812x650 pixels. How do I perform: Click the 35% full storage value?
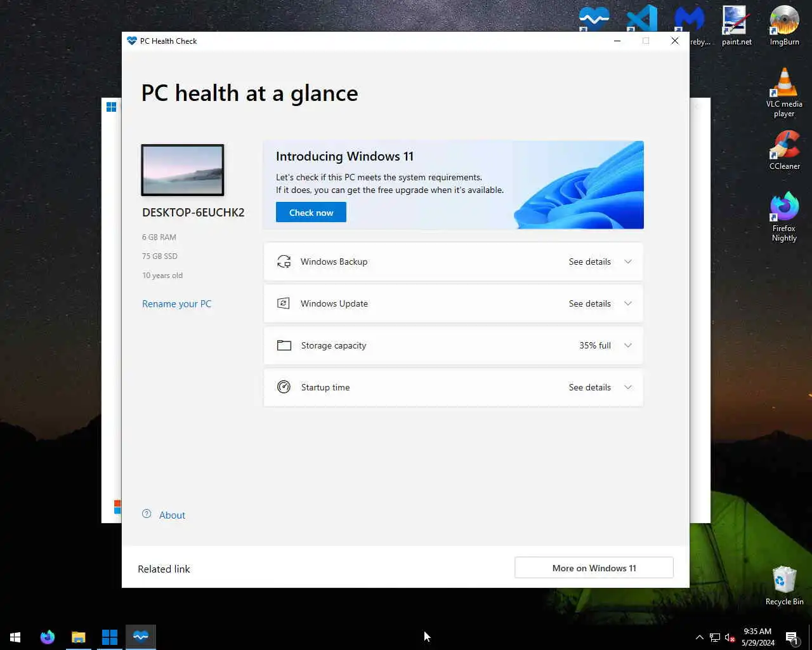(x=594, y=345)
